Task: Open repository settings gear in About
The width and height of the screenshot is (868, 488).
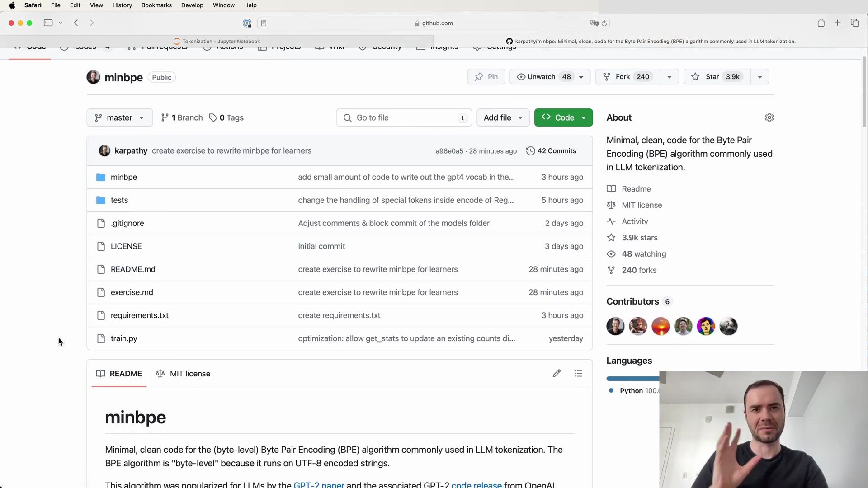Action: pos(769,117)
